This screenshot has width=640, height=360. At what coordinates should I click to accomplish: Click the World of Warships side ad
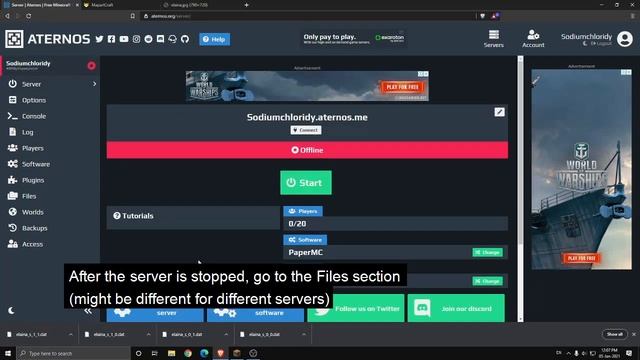point(581,169)
